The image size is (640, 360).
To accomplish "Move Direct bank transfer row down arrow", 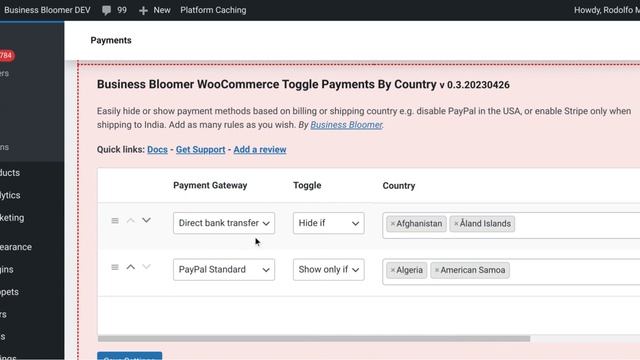I will pyautogui.click(x=146, y=220).
